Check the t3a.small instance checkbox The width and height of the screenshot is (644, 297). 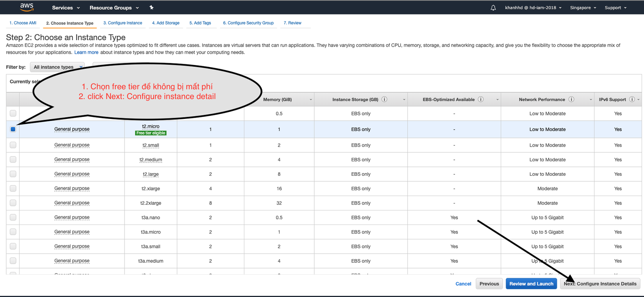coord(13,246)
